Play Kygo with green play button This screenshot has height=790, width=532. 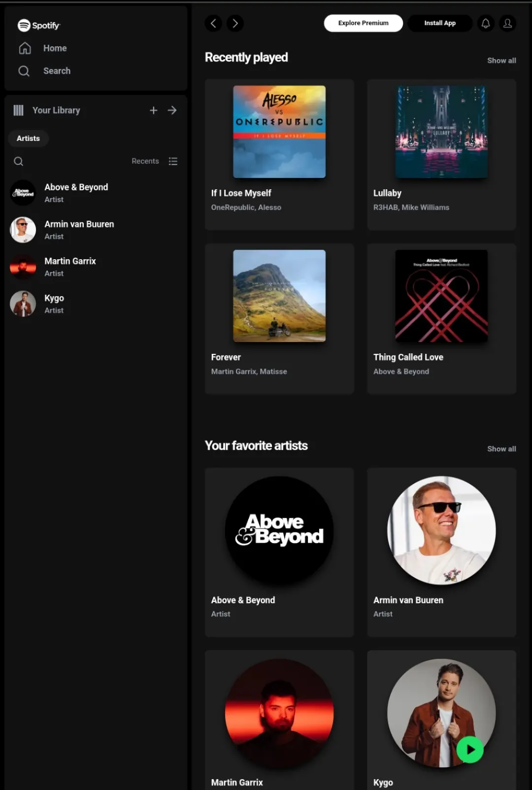click(x=470, y=750)
